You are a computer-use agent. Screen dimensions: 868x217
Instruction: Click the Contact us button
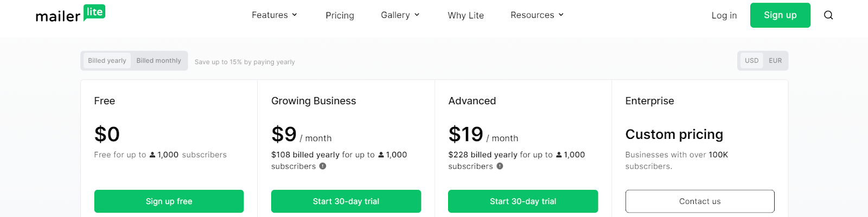pyautogui.click(x=699, y=201)
